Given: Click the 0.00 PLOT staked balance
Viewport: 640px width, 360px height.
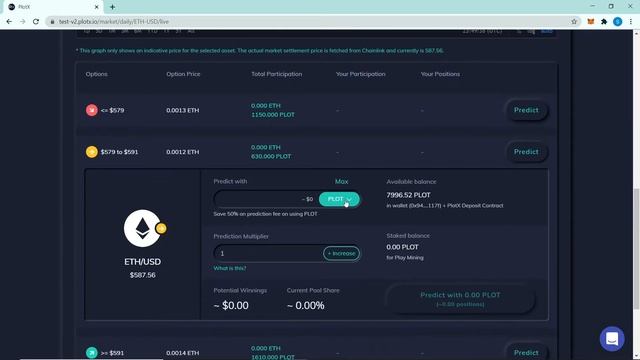Looking at the screenshot, I should tap(402, 247).
